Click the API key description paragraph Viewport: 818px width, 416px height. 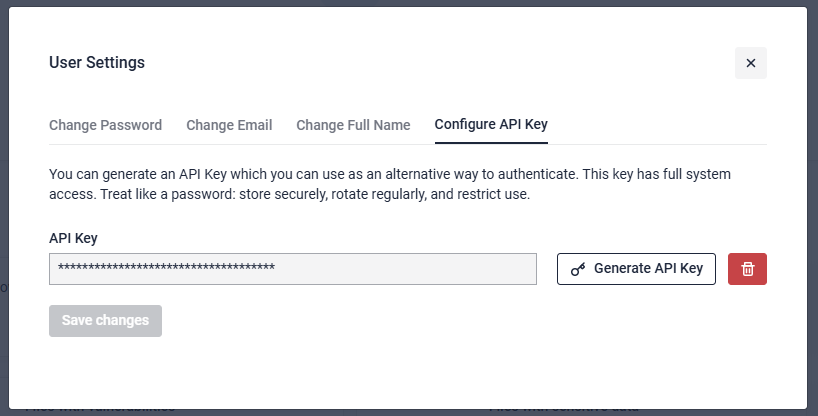pyautogui.click(x=390, y=184)
